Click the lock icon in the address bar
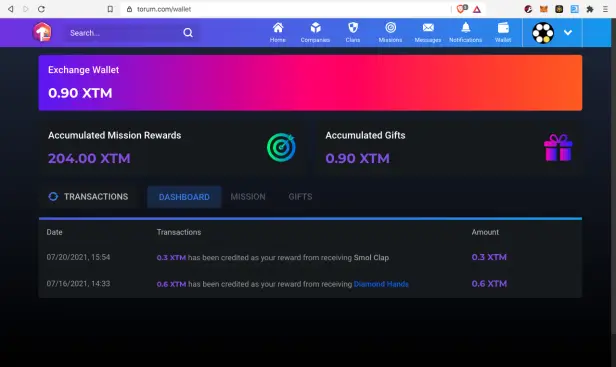The image size is (616, 367). [x=129, y=9]
